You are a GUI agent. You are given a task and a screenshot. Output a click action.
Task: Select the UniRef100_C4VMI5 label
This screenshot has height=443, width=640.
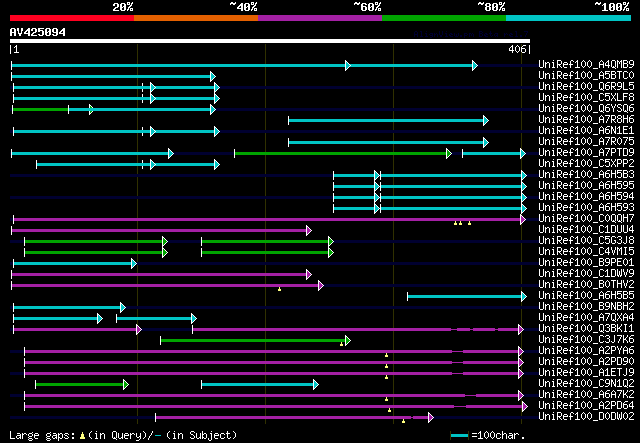pos(586,252)
